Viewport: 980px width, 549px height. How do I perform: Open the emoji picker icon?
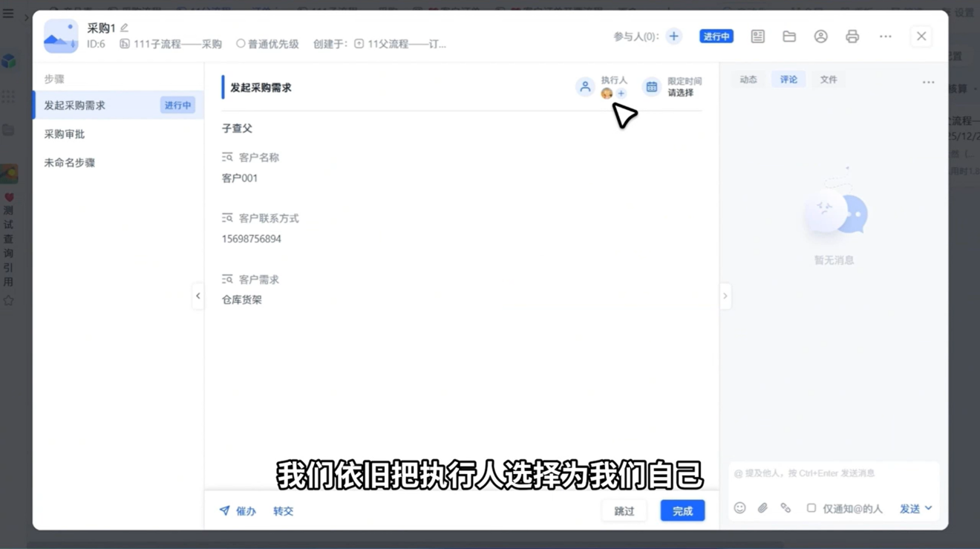(739, 508)
